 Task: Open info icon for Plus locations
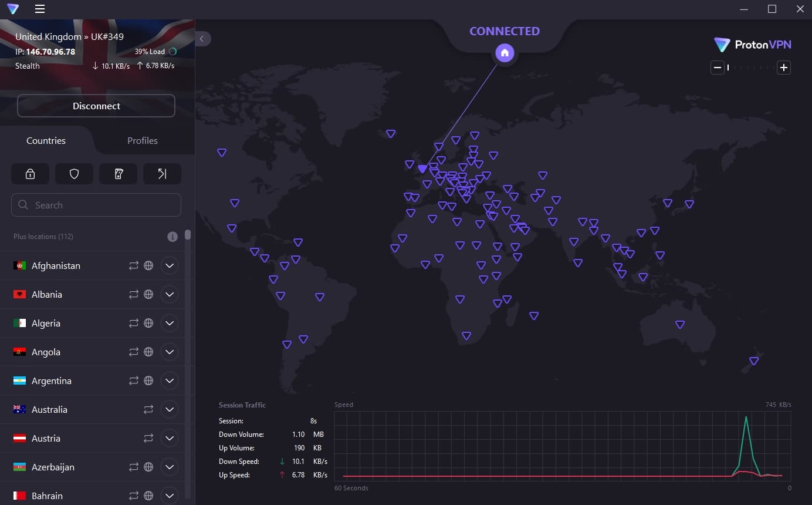[x=172, y=237]
